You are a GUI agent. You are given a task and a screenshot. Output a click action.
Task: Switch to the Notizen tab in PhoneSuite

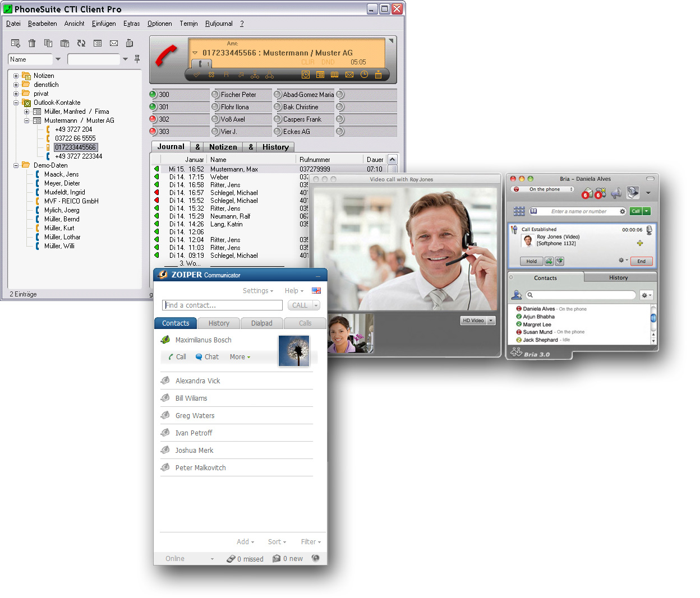223,147
